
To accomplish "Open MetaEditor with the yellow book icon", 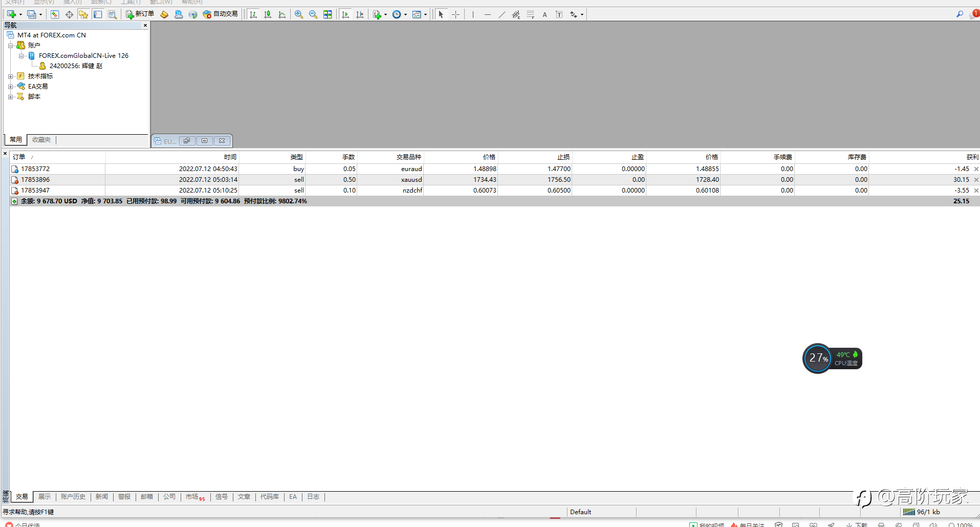I will (x=164, y=14).
